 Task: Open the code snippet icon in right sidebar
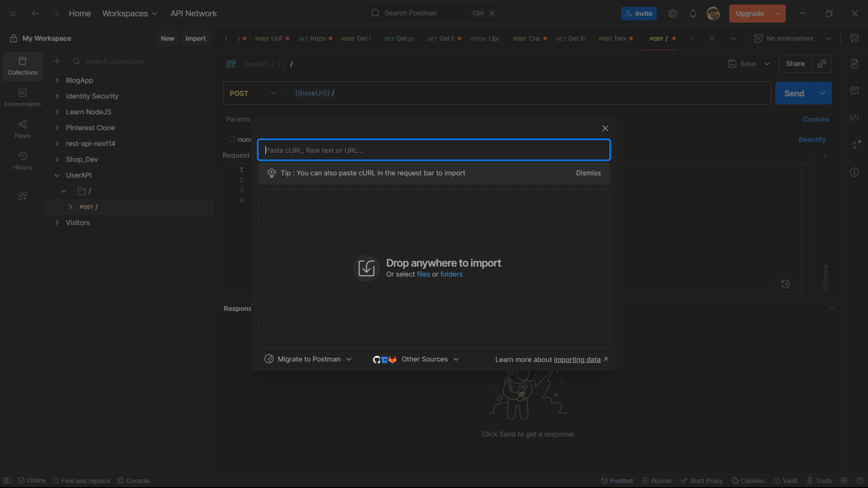854,118
